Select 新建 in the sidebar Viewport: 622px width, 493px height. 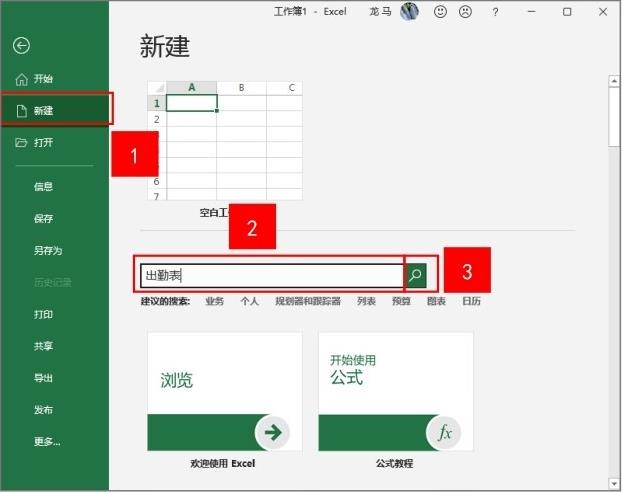54,110
